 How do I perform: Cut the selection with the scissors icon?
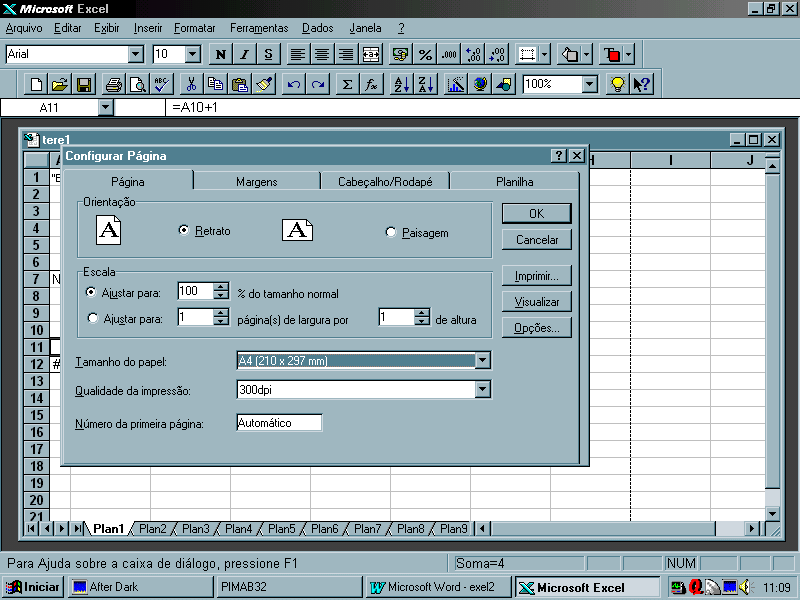tap(191, 84)
